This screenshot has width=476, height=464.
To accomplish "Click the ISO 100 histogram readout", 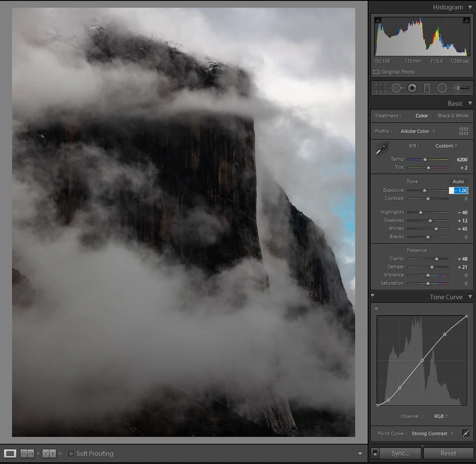I will (382, 61).
